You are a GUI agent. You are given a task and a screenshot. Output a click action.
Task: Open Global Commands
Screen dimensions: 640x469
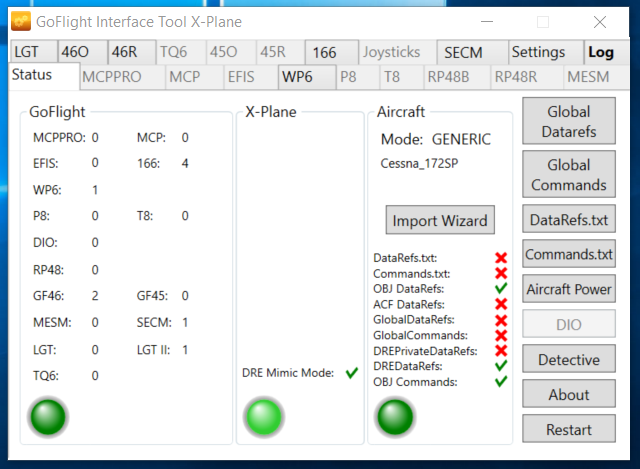(569, 174)
